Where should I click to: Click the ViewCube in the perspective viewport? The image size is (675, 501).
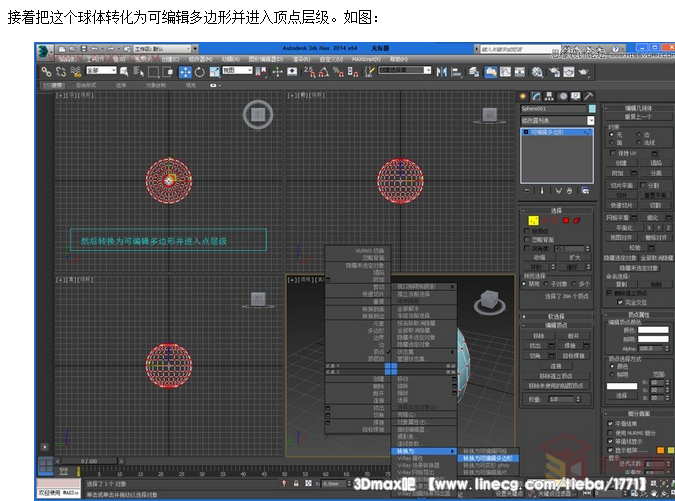point(489,302)
